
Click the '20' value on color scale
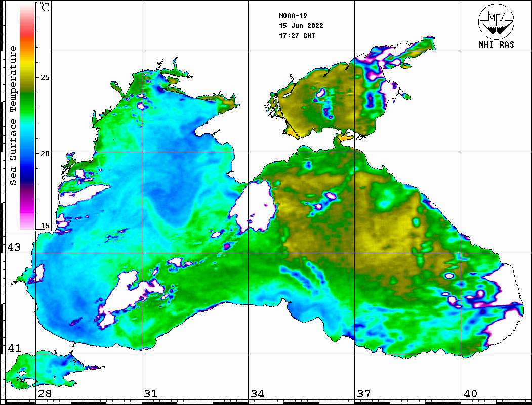45,154
